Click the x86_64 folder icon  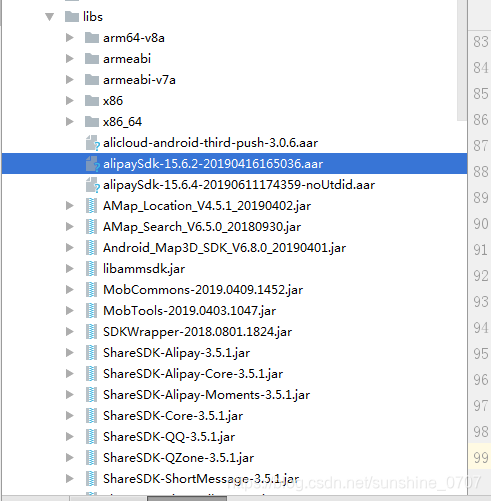click(x=92, y=122)
